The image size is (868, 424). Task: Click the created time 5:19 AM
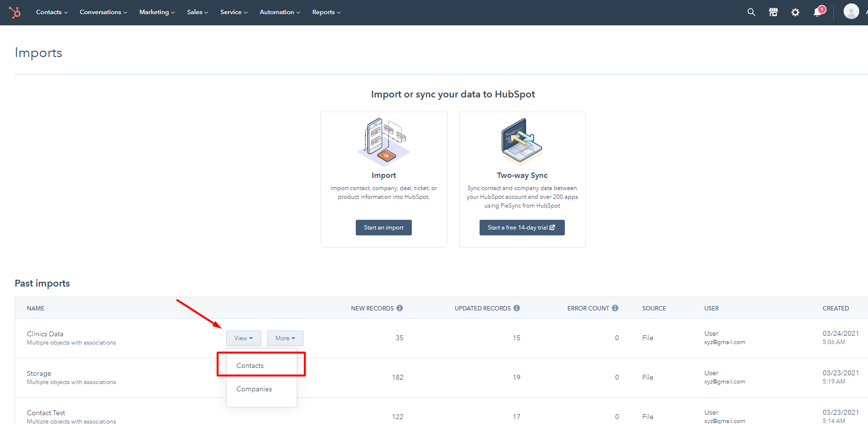click(x=834, y=382)
